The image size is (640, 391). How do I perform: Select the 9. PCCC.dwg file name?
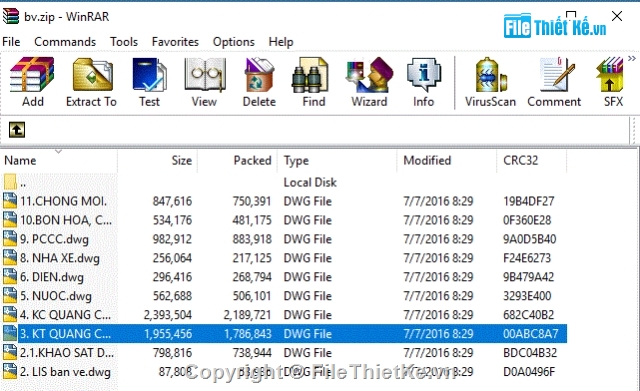(x=54, y=239)
